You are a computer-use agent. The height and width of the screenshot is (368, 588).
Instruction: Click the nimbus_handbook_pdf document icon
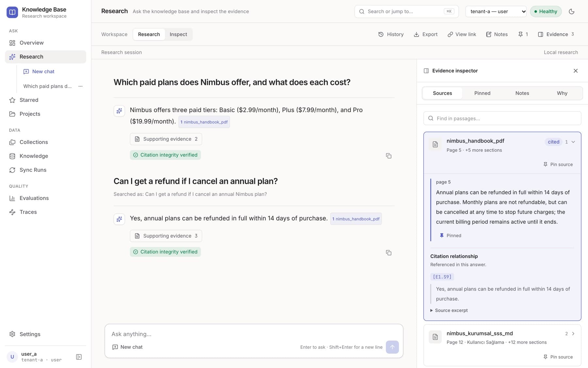[x=435, y=144]
